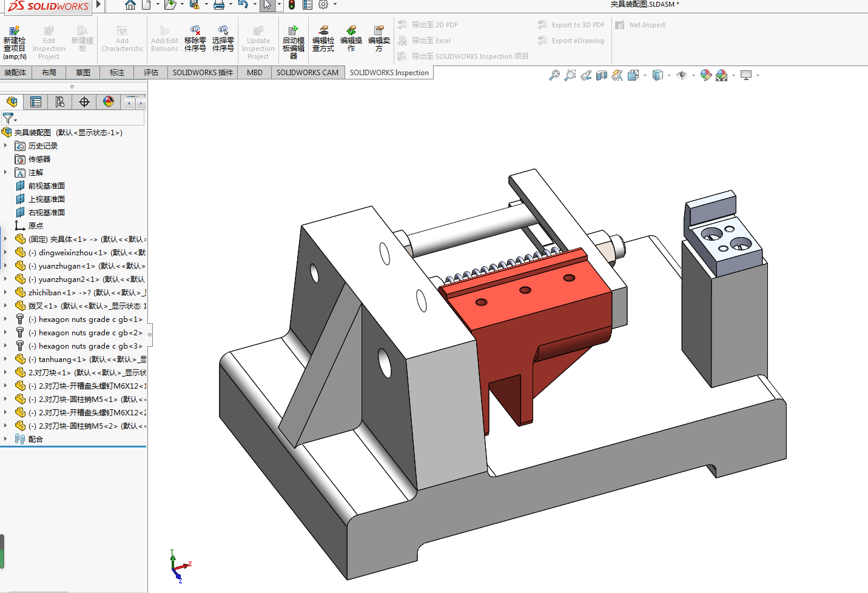
Task: Click the 移除零件序号 button
Action: [x=195, y=39]
